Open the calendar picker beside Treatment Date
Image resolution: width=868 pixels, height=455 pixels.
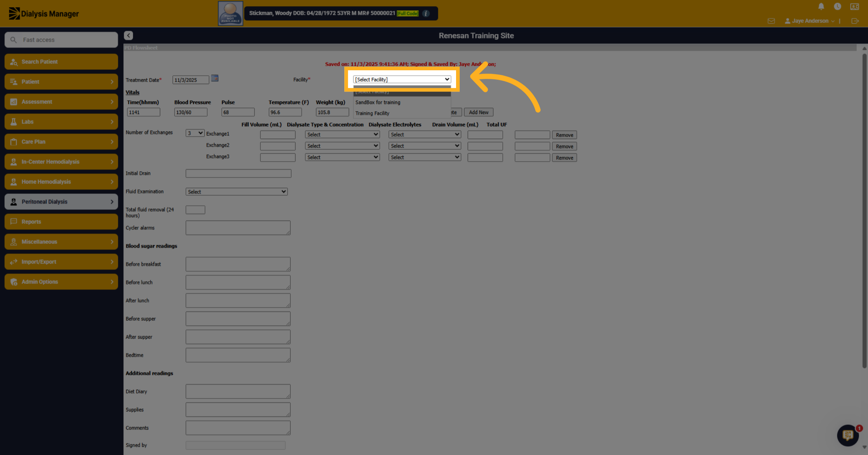click(214, 78)
